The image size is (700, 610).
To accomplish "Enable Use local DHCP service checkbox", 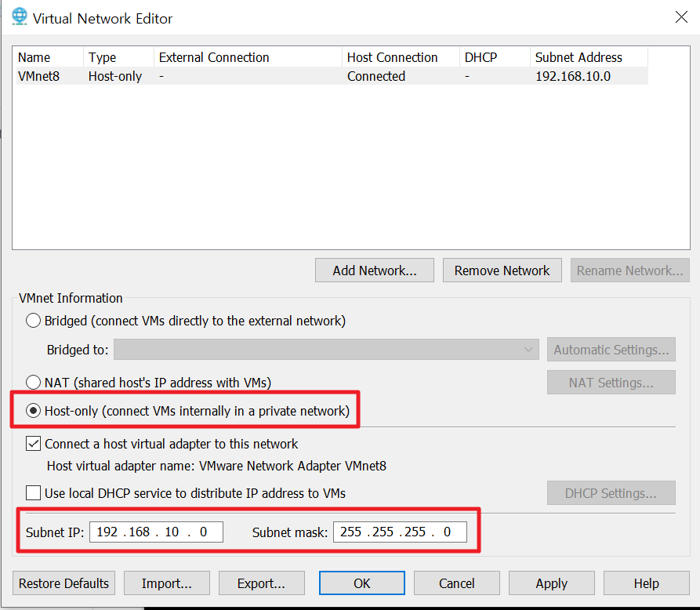I will coord(34,493).
